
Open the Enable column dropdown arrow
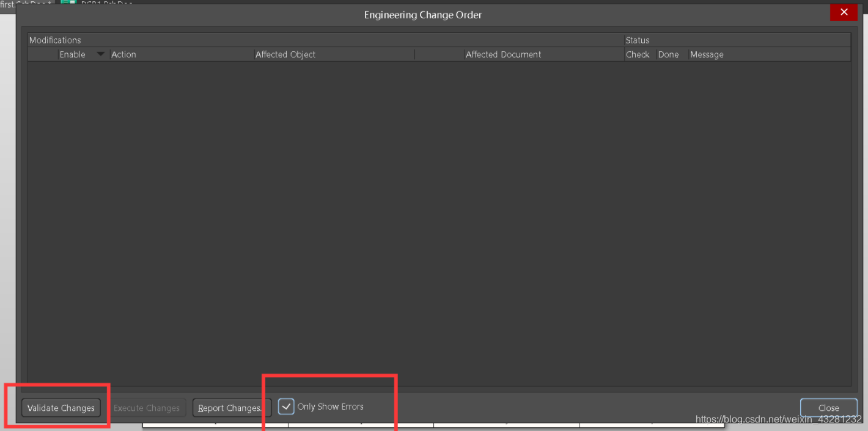pyautogui.click(x=101, y=54)
